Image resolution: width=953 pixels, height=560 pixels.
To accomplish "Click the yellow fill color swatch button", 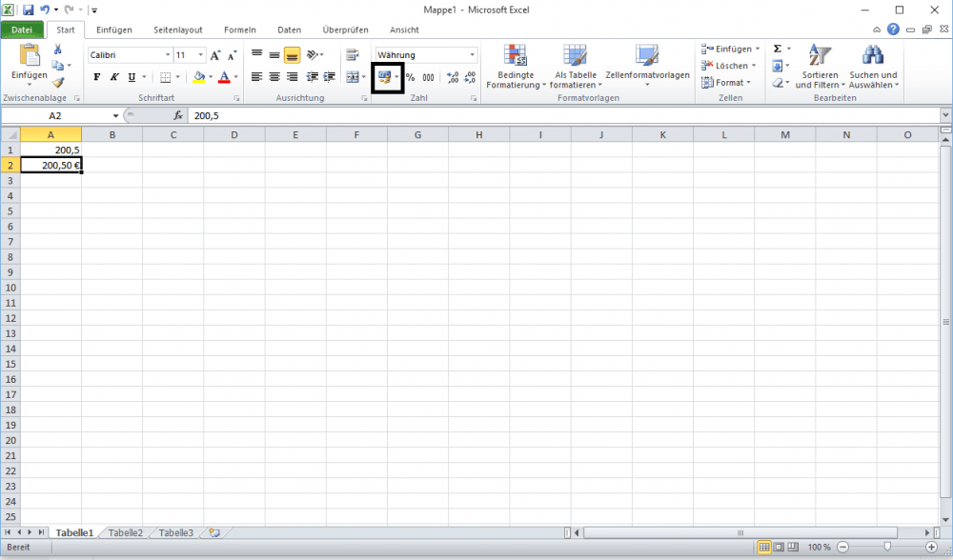I will [x=199, y=77].
